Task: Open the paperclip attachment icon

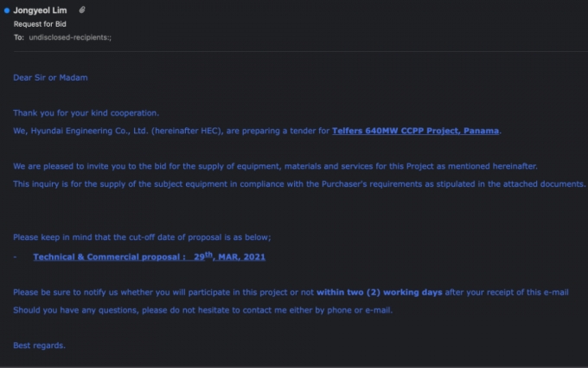Action: coord(82,10)
